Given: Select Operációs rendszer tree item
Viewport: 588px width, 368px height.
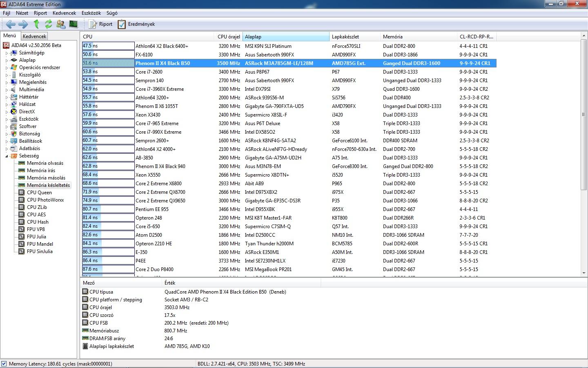Looking at the screenshot, I should click(x=39, y=67).
